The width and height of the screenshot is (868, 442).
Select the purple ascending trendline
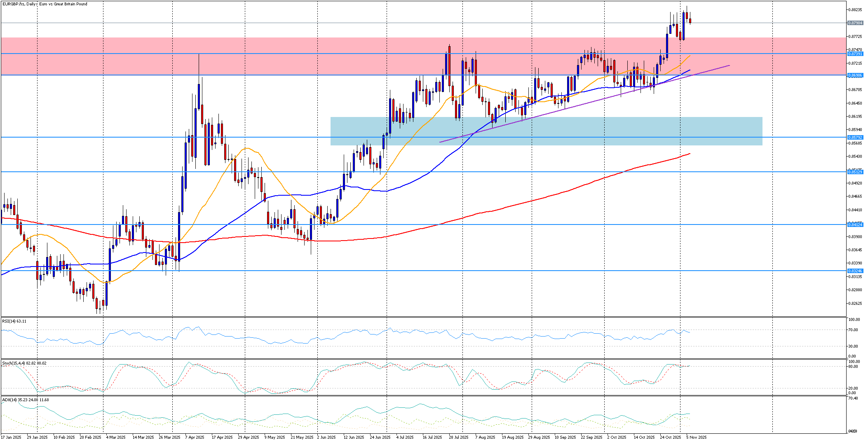click(585, 104)
